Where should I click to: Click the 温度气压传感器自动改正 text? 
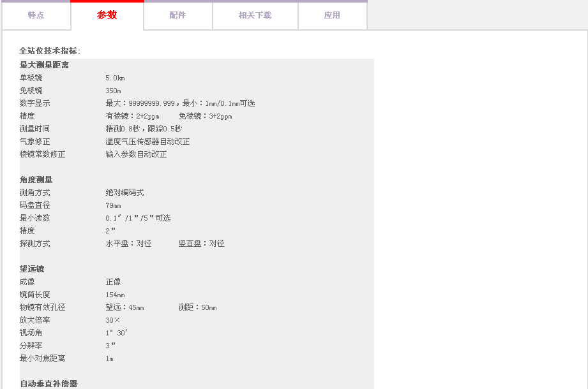[147, 142]
